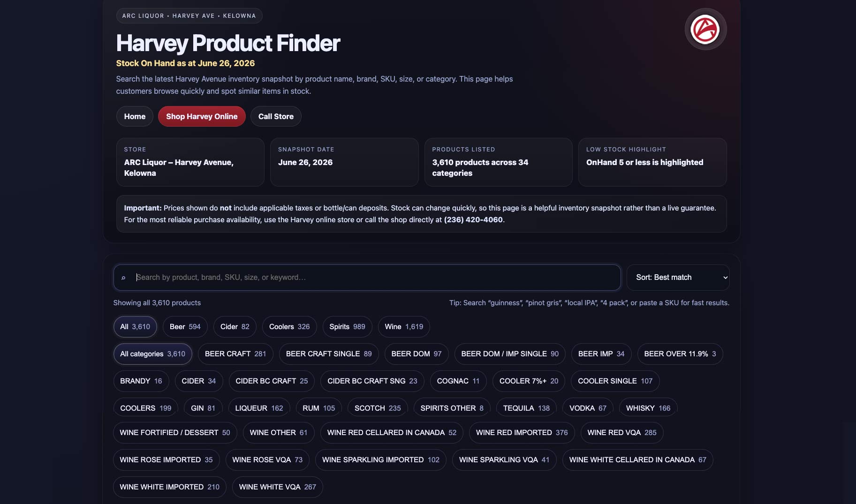This screenshot has width=856, height=504.
Task: Filter by Beer group
Action: (185, 327)
